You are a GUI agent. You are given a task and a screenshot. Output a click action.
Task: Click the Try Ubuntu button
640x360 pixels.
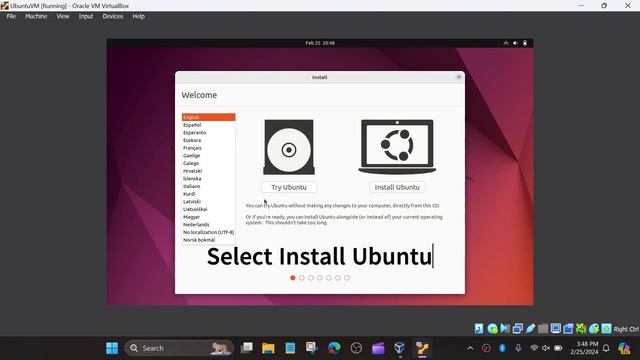tap(289, 187)
